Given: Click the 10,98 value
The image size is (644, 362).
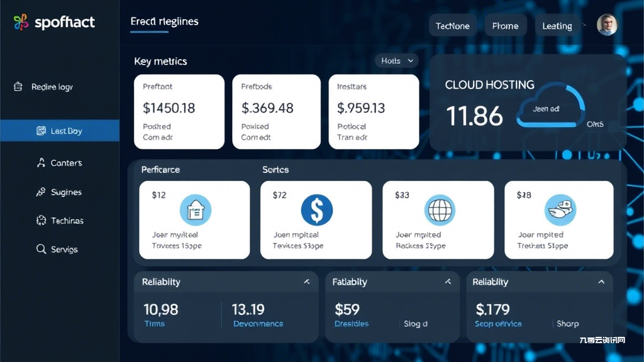Looking at the screenshot, I should (160, 309).
